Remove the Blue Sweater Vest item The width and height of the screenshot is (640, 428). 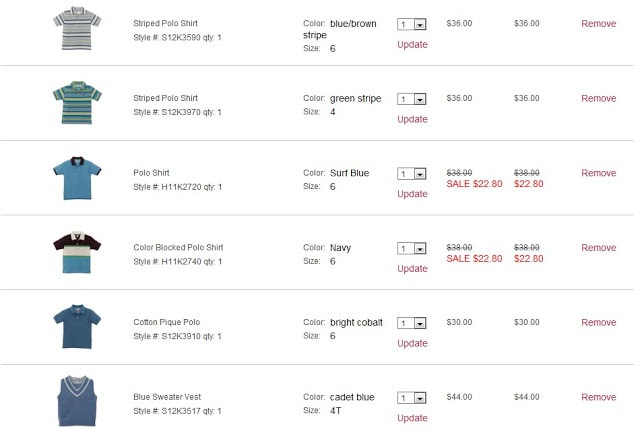tap(599, 397)
